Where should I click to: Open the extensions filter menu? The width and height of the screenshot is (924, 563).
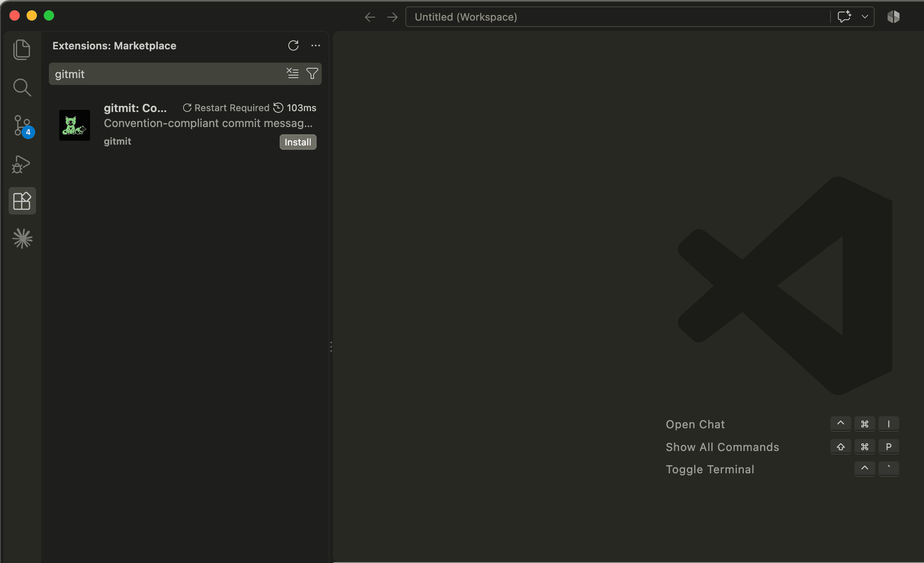click(312, 73)
